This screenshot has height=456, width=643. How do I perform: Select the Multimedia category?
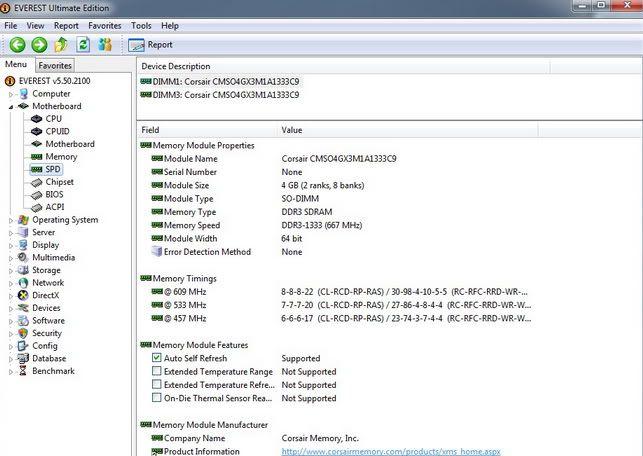click(53, 258)
